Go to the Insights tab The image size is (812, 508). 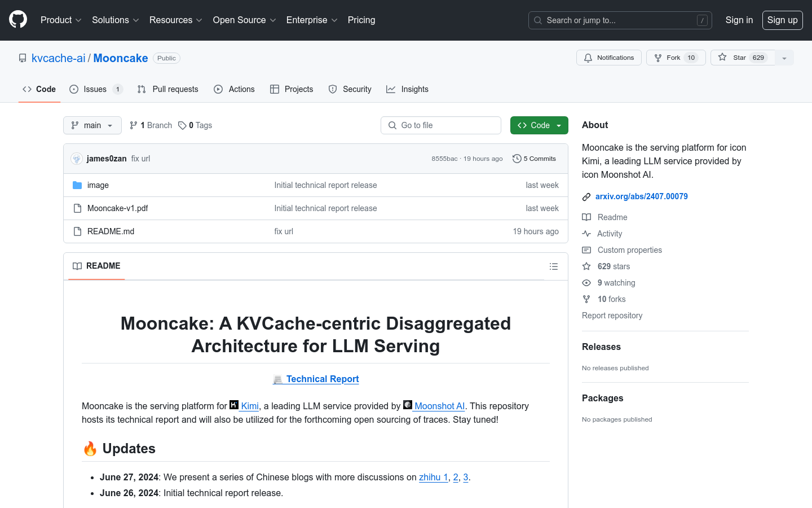(x=407, y=89)
